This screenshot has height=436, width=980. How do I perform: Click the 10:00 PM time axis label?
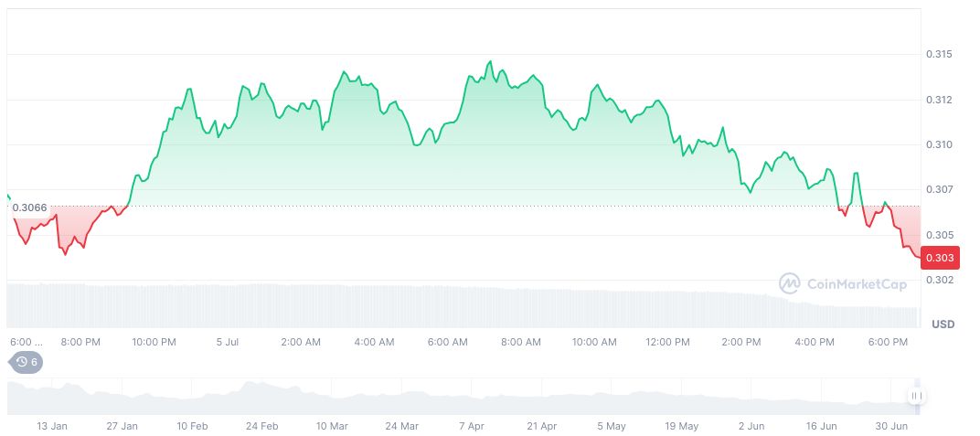click(x=154, y=342)
